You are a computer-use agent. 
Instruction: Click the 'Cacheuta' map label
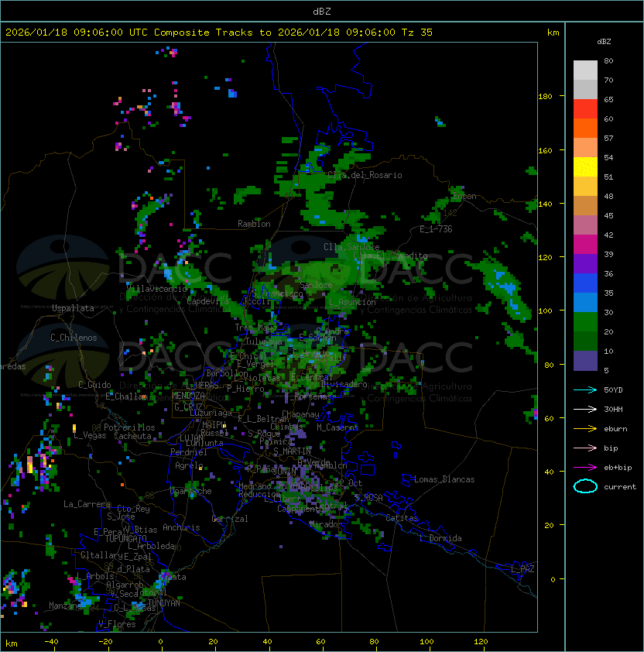[132, 436]
